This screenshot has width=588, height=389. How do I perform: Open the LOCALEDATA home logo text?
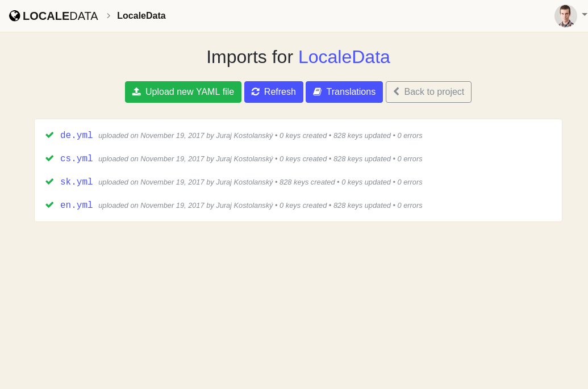pos(60,16)
